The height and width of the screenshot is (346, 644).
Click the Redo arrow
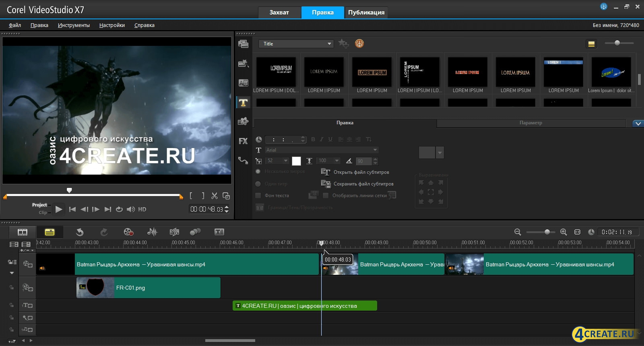[x=104, y=232]
